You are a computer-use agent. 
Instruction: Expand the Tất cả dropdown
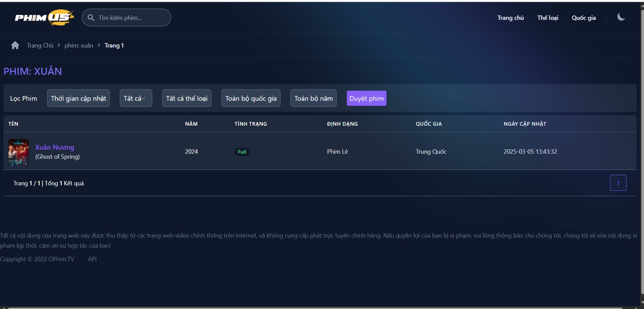(x=136, y=98)
